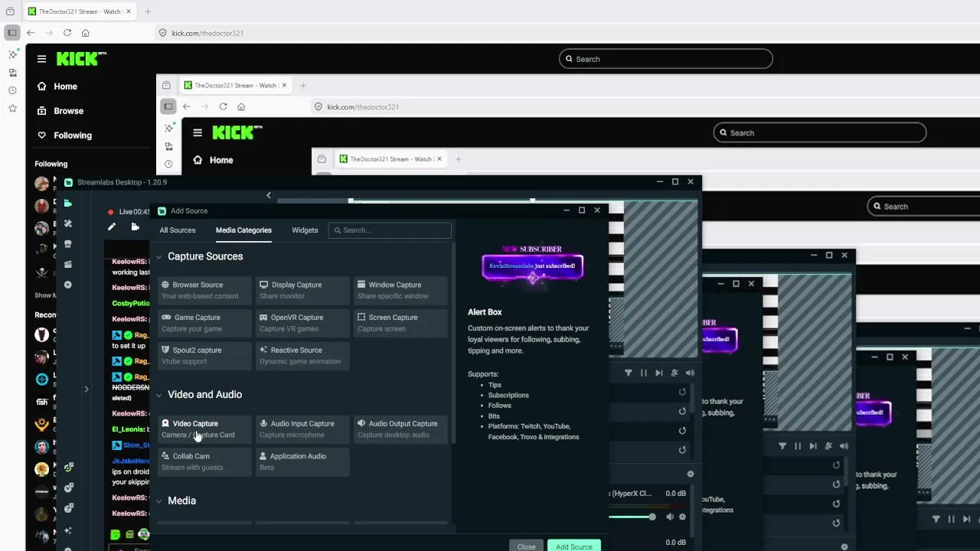Open the App Store icon in Streamlabs sidebar
Image resolution: width=980 pixels, height=551 pixels.
pos(68,244)
